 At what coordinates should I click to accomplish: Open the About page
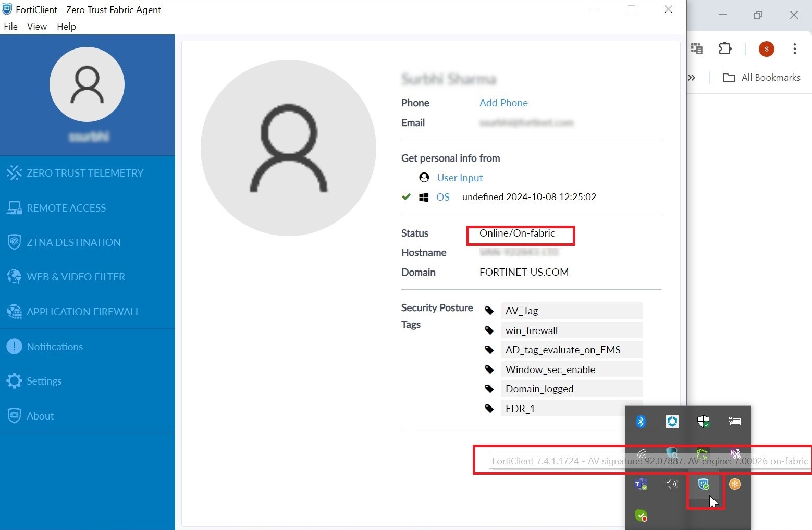[x=40, y=415]
